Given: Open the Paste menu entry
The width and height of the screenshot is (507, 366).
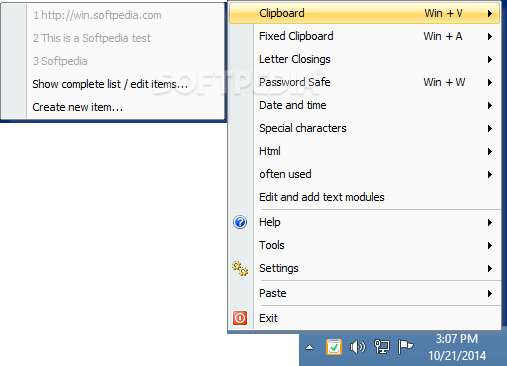Looking at the screenshot, I should (365, 293).
